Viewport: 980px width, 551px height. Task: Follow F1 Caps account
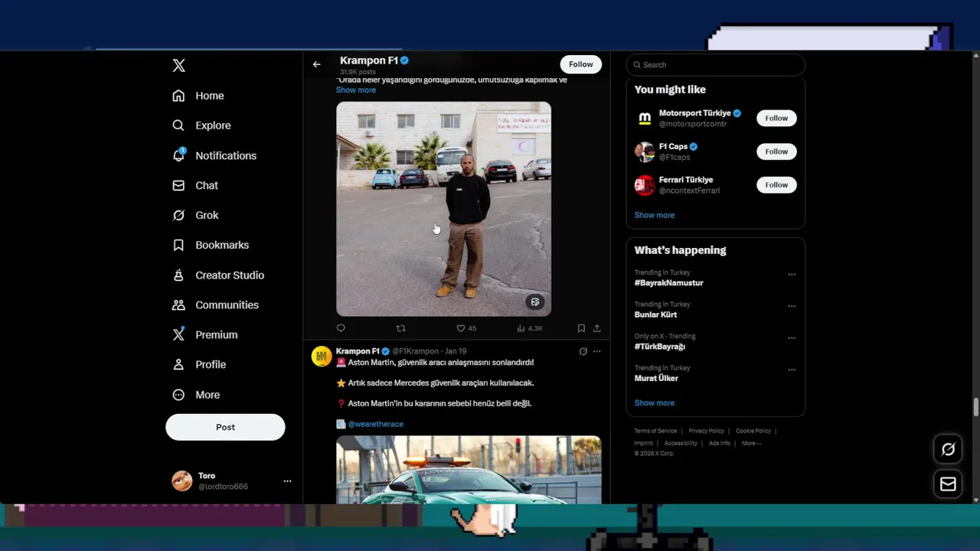tap(776, 152)
